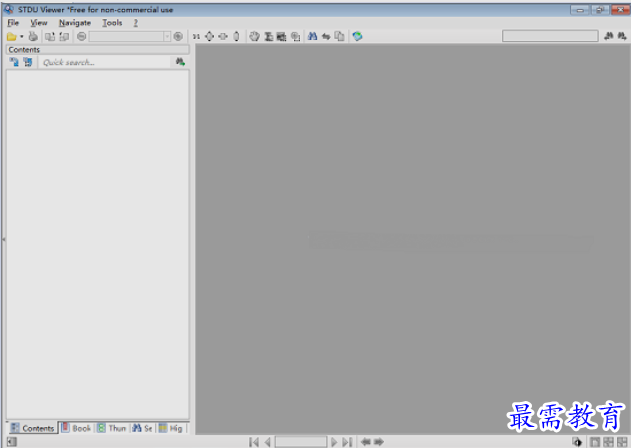Open the Tools menu

pyautogui.click(x=112, y=23)
